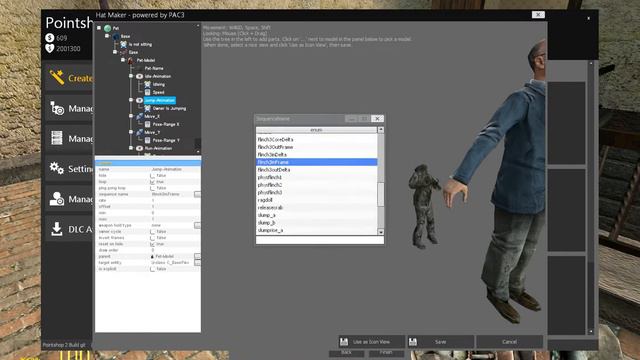Click the dollar points icon near 609
The height and width of the screenshot is (360, 640).
tap(50, 38)
